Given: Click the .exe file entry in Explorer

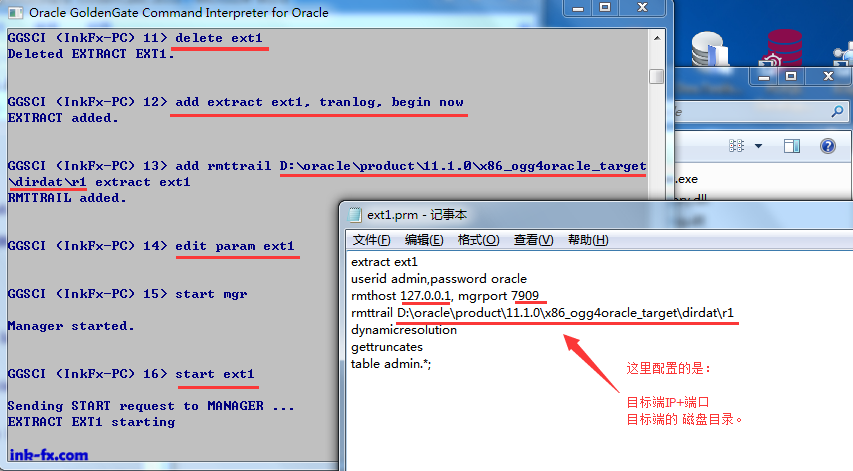Looking at the screenshot, I should pyautogui.click(x=687, y=179).
